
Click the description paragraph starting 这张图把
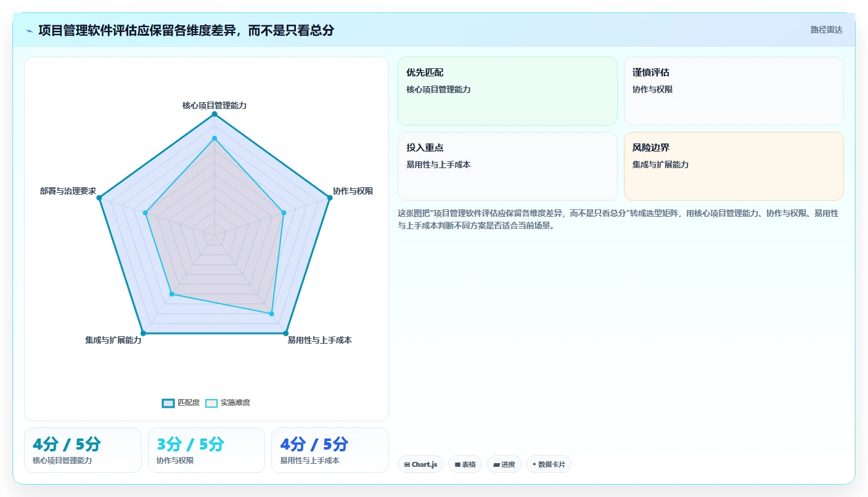point(618,219)
